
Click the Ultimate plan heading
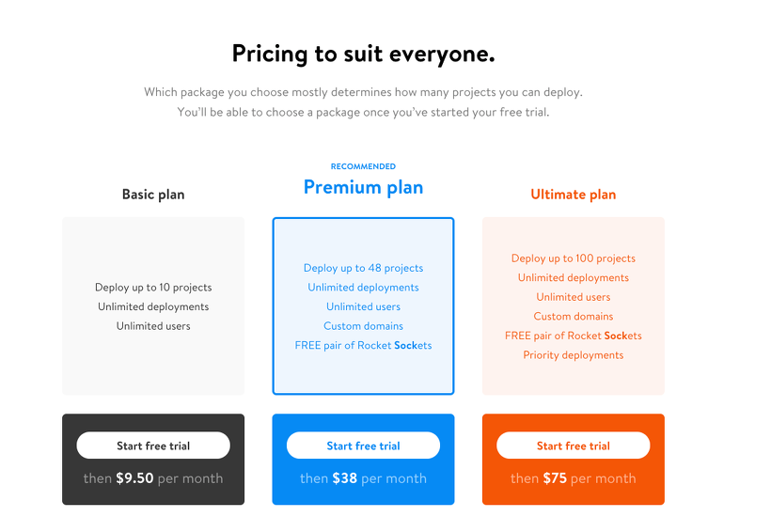573,195
